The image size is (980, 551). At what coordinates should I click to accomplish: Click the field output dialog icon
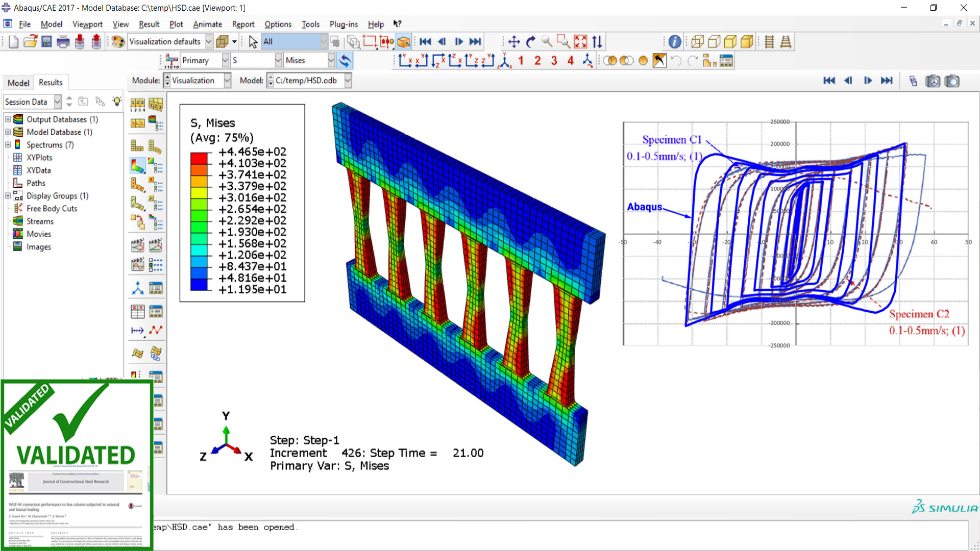171,61
